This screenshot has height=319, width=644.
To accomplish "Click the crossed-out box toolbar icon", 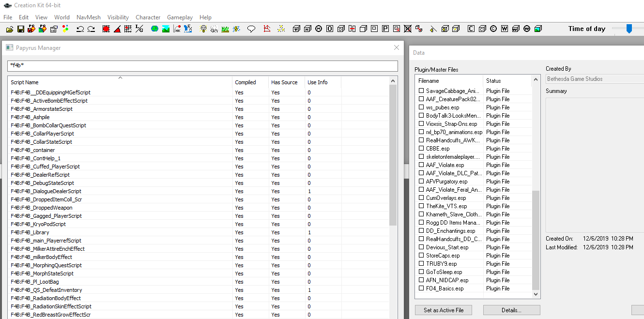I will (x=408, y=29).
